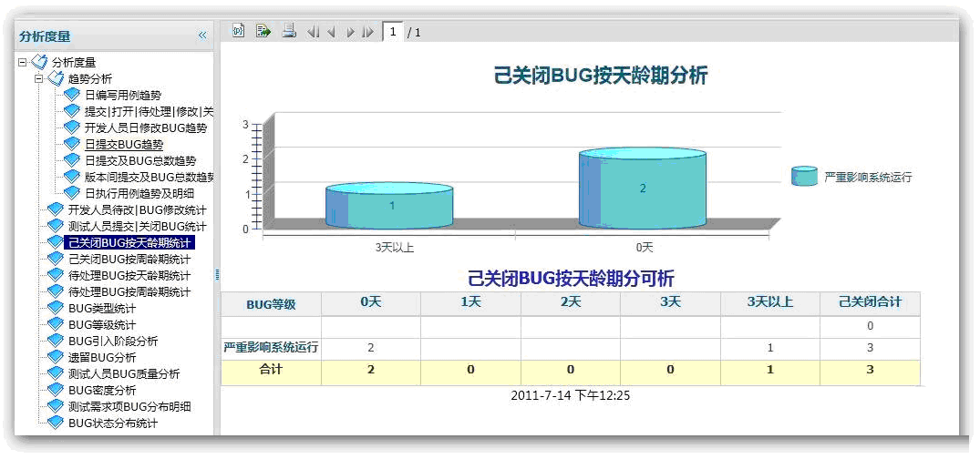The width and height of the screenshot is (980, 459).
Task: Open the 日提交BUG趋势 link
Action: 124,144
